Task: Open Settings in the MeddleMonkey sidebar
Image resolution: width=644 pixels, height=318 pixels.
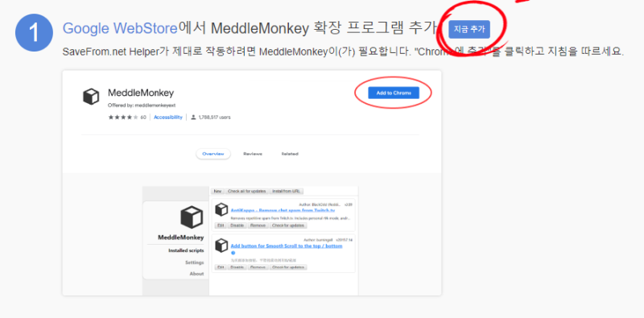Action: point(194,262)
